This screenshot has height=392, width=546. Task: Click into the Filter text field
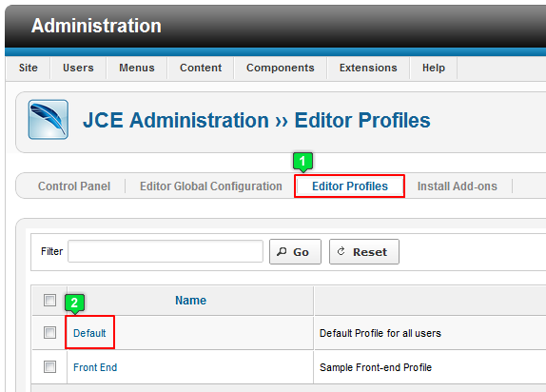(x=166, y=251)
